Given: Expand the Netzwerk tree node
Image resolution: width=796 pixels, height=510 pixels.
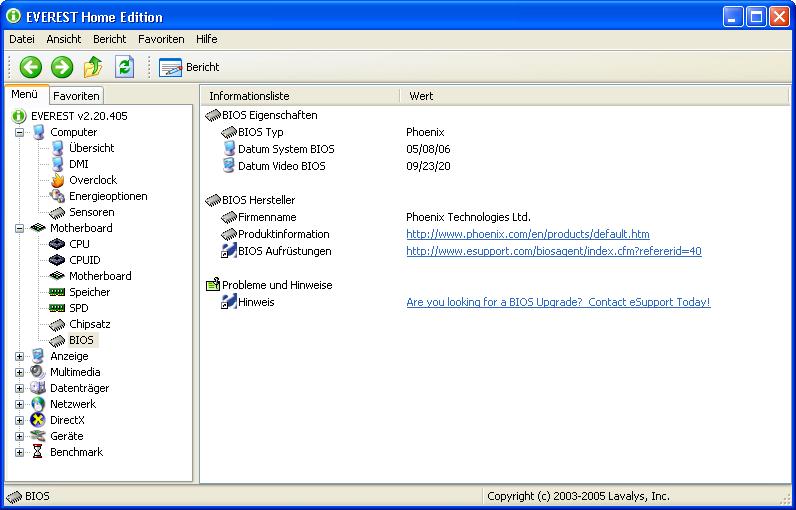Looking at the screenshot, I should point(19,404).
